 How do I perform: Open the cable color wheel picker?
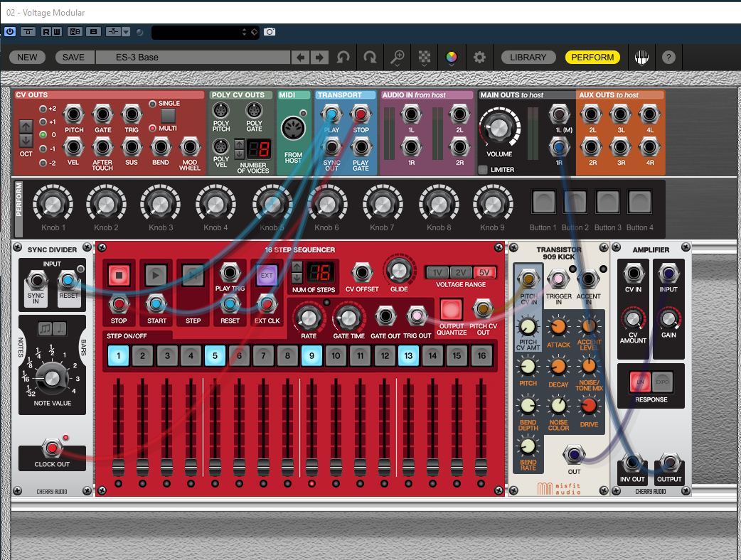[452, 58]
